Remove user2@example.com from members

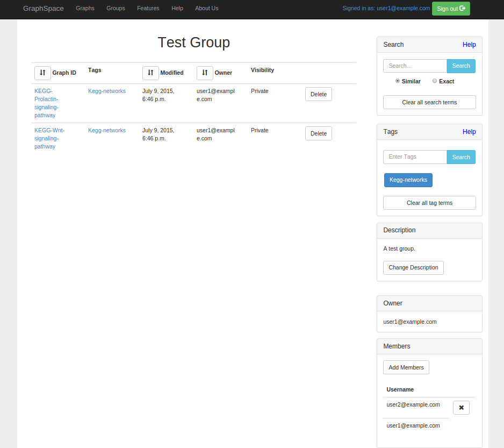[x=461, y=408]
